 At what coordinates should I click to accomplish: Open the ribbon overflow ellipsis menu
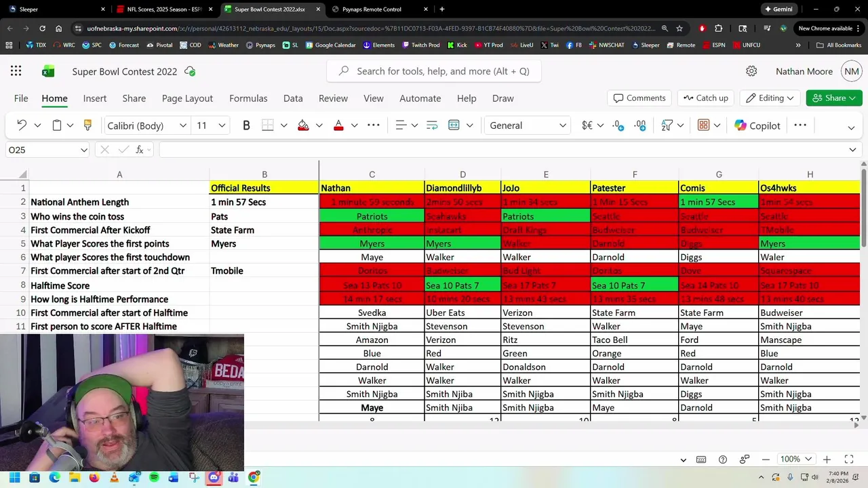[800, 125]
